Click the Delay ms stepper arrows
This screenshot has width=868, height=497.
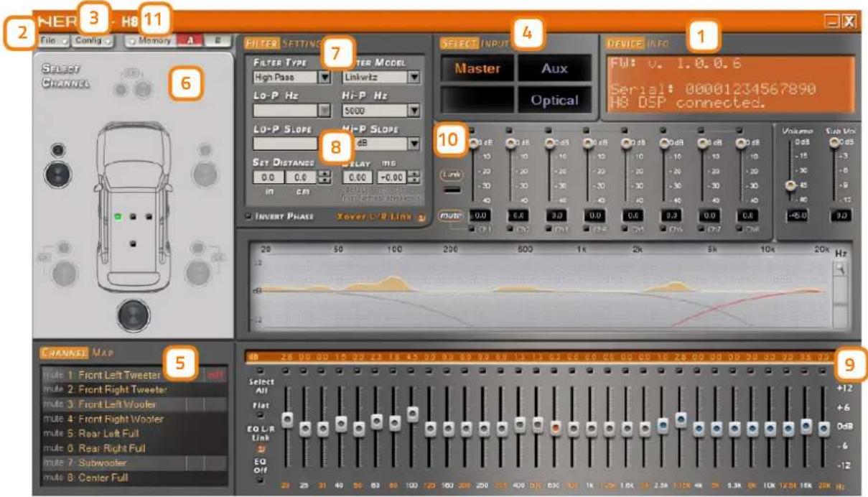coord(414,177)
